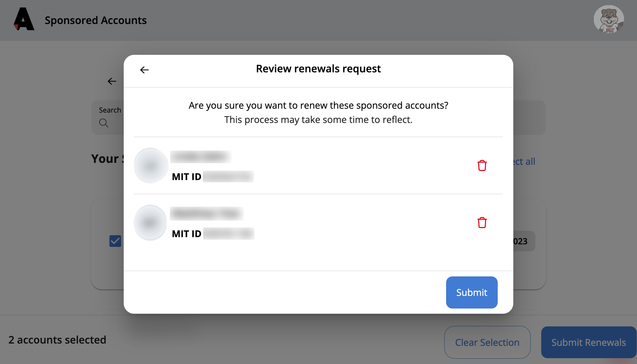Image resolution: width=637 pixels, height=364 pixels.
Task: Click the second account's avatar thumbnail
Action: point(150,223)
